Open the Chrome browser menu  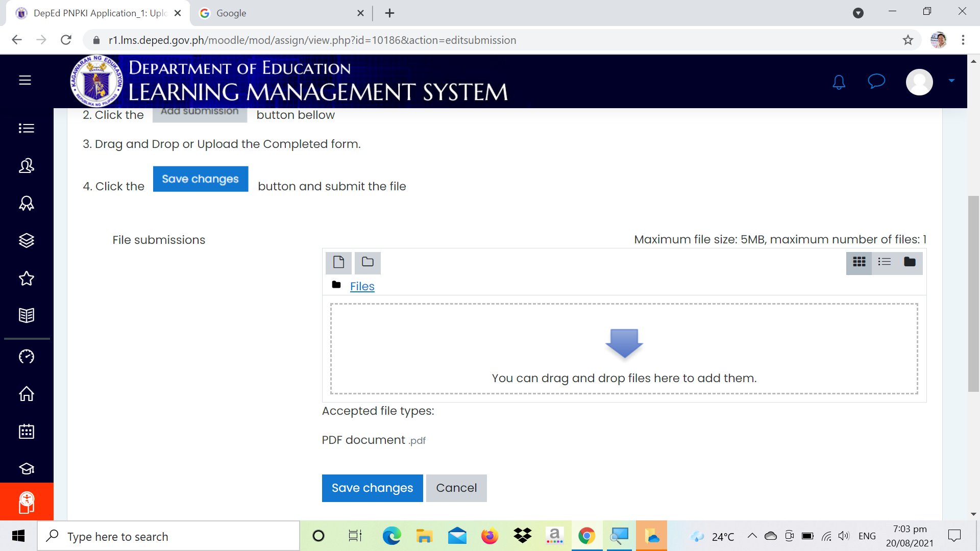(x=963, y=40)
